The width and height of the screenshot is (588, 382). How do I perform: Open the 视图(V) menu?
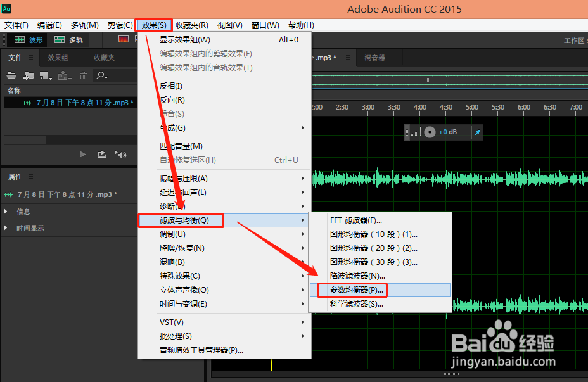pos(229,25)
